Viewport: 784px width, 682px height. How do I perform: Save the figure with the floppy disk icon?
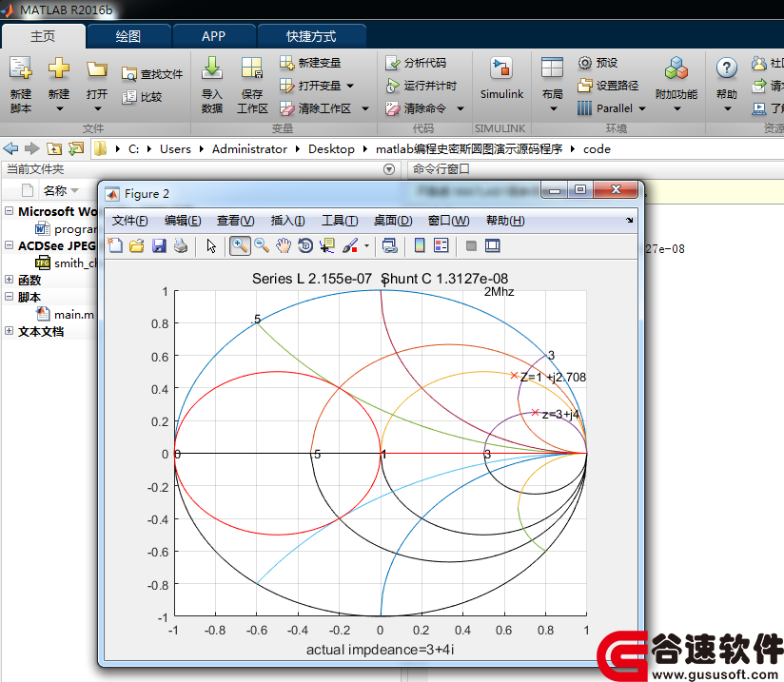(x=159, y=245)
